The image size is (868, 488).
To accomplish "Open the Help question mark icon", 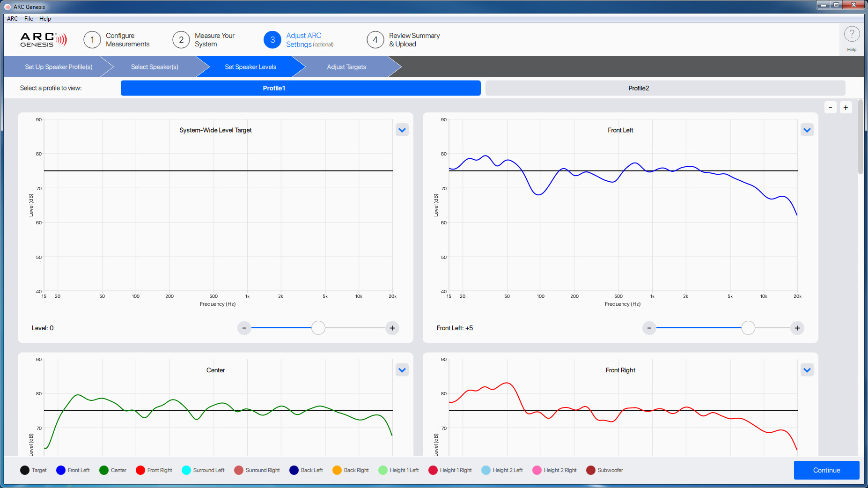I will (852, 34).
